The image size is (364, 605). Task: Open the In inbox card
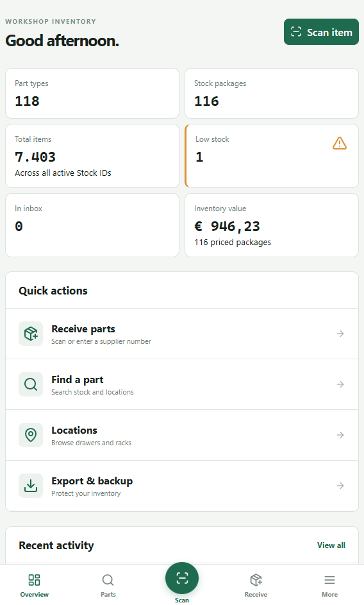[x=92, y=225]
